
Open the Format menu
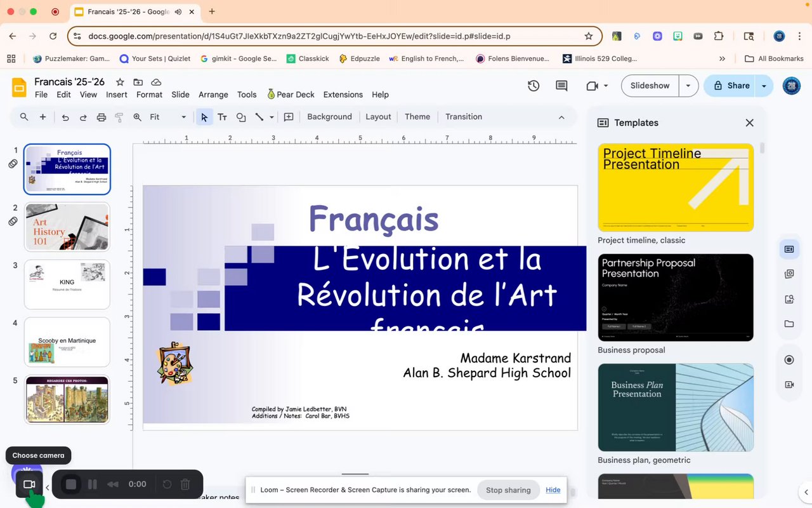click(150, 95)
